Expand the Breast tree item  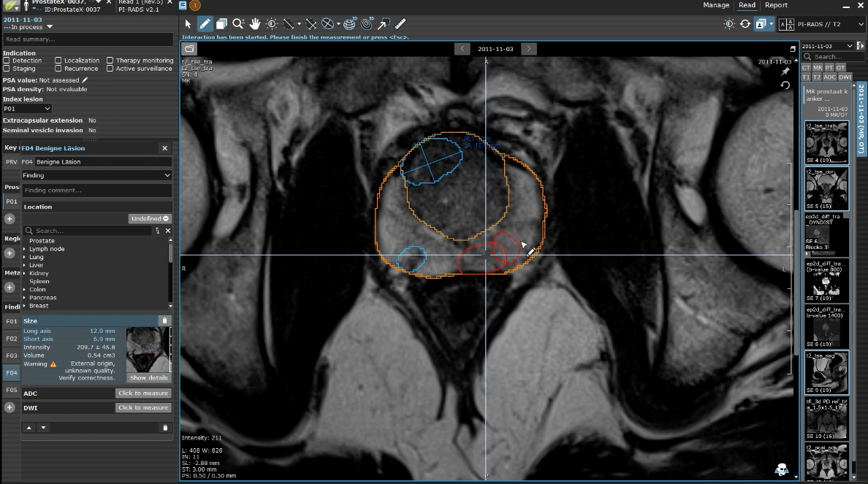click(24, 306)
